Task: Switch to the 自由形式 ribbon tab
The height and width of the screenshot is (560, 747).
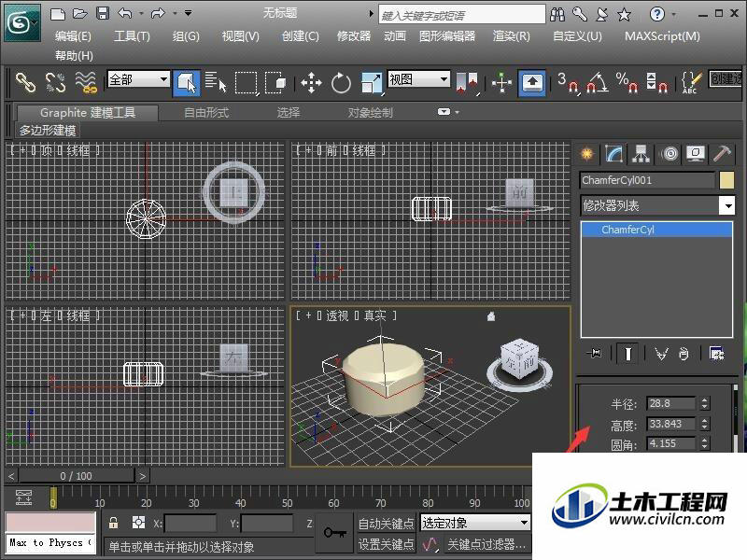Action: [206, 113]
